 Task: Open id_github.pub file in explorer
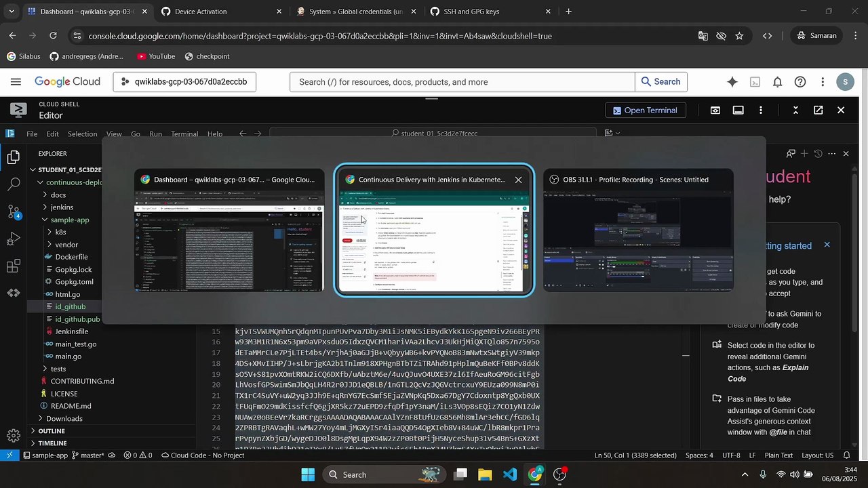77,319
